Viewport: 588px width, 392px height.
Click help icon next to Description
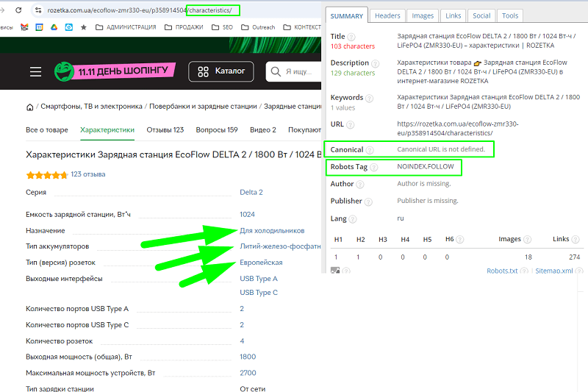[375, 63]
